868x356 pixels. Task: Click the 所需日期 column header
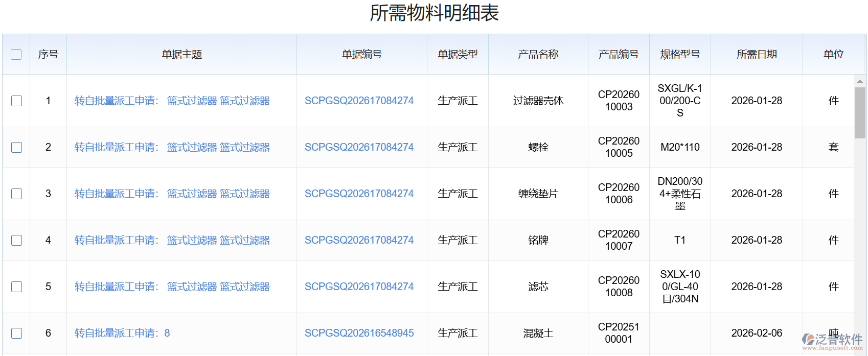[757, 54]
